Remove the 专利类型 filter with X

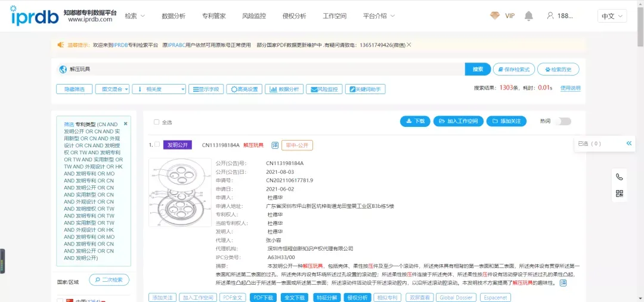pos(126,123)
